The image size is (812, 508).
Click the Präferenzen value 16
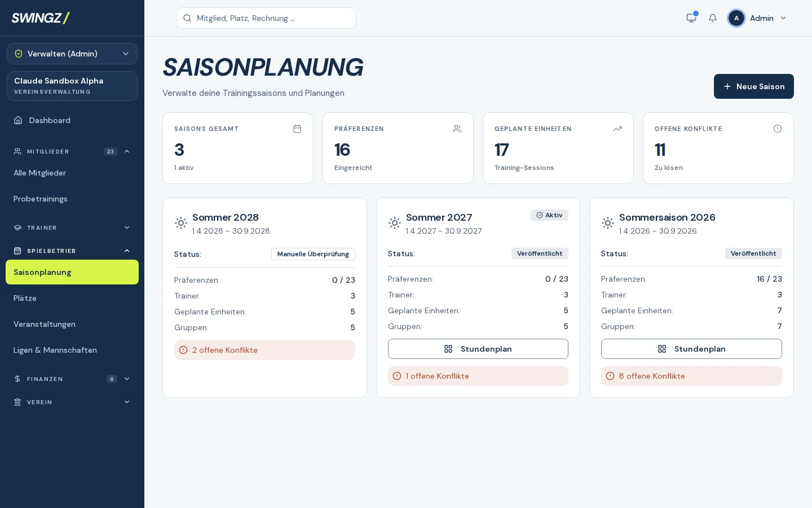[342, 150]
